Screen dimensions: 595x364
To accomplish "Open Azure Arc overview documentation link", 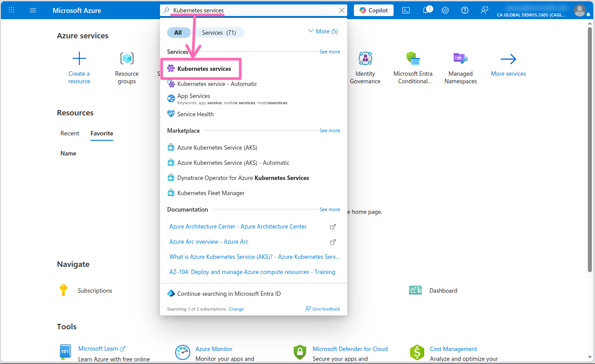I will point(209,241).
